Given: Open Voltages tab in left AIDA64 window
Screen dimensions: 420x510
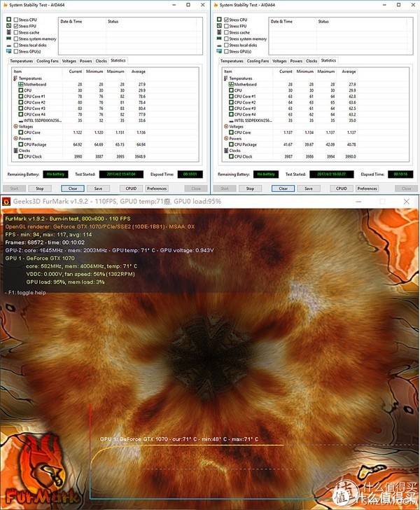Looking at the screenshot, I should tap(69, 61).
